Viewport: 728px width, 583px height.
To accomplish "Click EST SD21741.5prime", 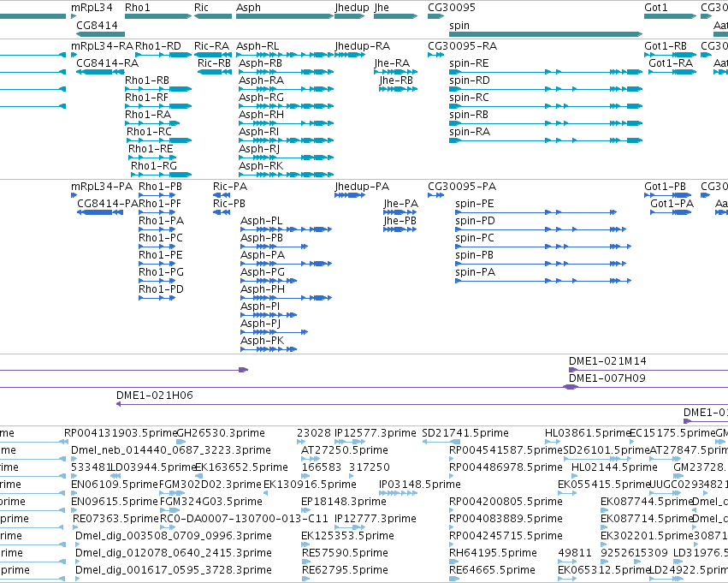I will 465,433.
